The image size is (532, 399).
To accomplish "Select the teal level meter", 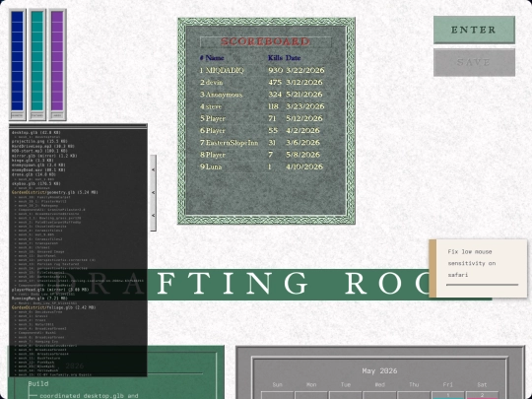I will 37,64.
